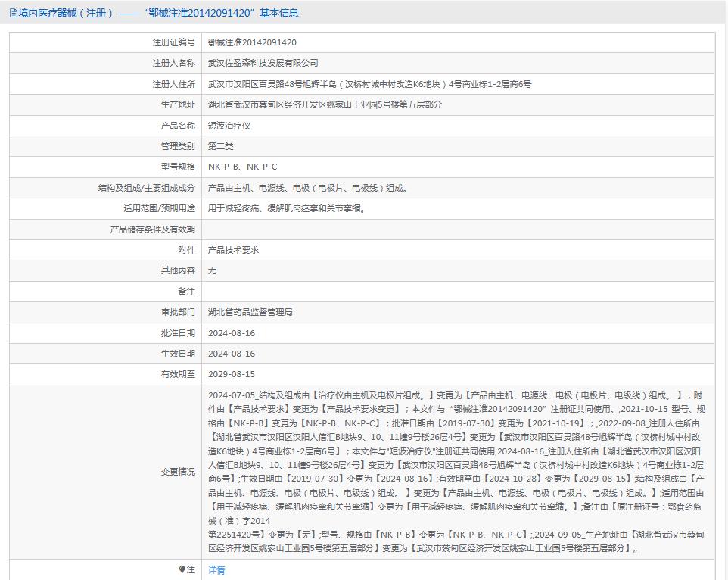Select the approval date 2024-08-16 cell
Image resolution: width=728 pixels, height=580 pixels.
[x=232, y=332]
